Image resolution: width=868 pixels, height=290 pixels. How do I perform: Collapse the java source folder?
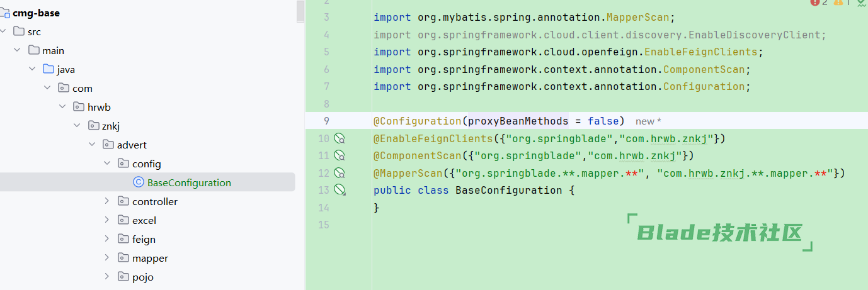click(x=32, y=69)
